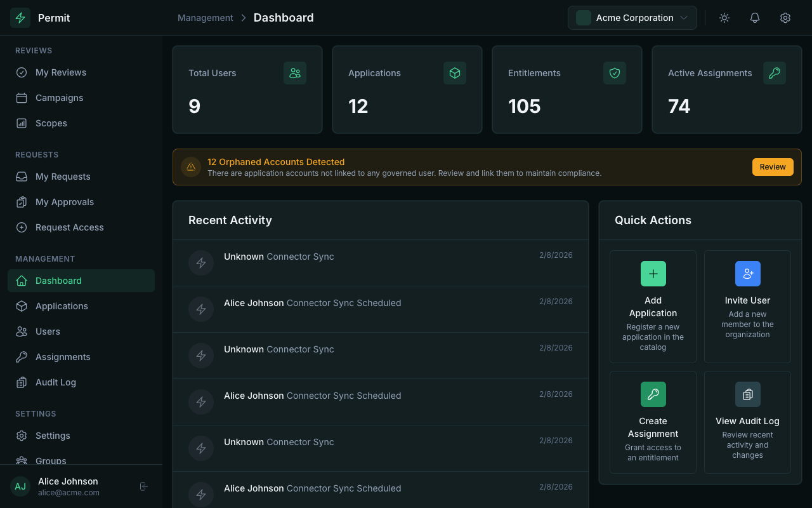Viewport: 812px width, 508px height.
Task: Open the Alice Johnson profile at sidebar bottom
Action: pos(68,486)
